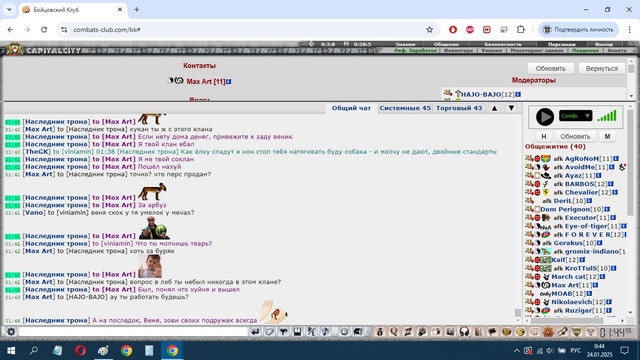
Task: Click into the chat message input field
Action: tap(133, 332)
